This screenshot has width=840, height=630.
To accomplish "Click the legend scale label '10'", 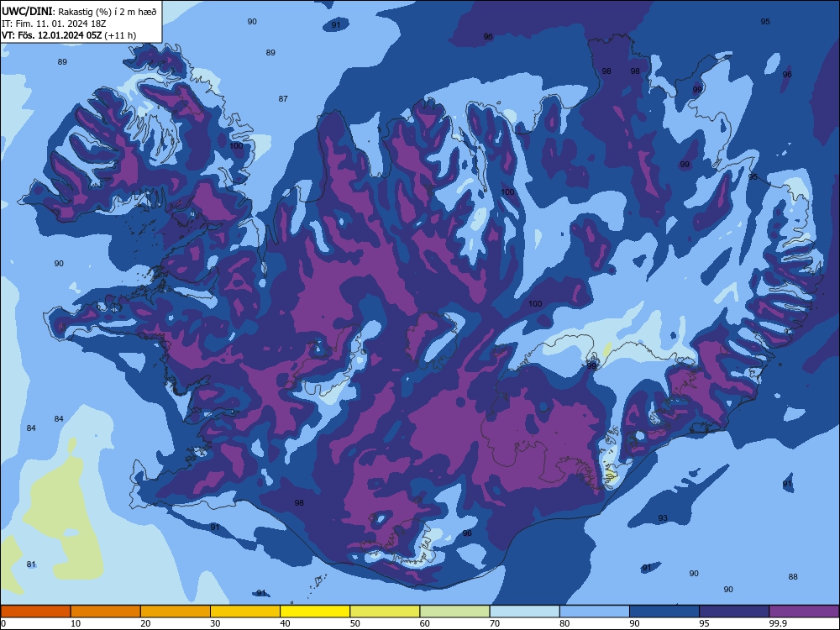I will point(76,623).
